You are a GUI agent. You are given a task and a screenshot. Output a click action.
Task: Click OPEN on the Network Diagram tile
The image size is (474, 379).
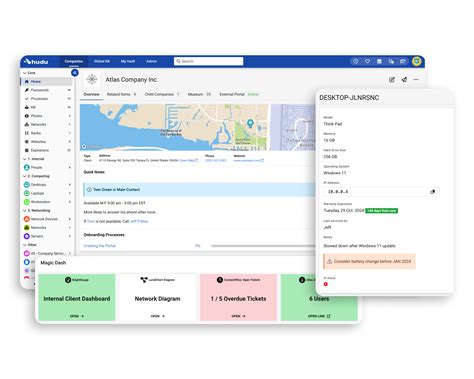click(157, 316)
